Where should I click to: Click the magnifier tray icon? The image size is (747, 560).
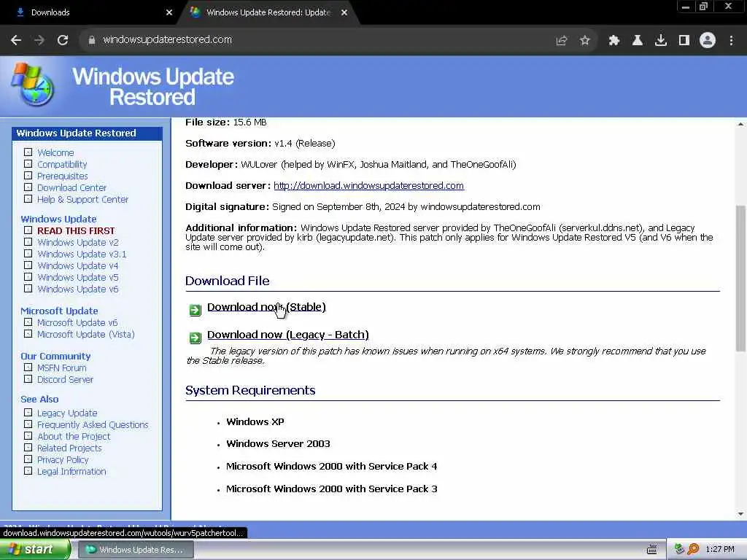pyautogui.click(x=693, y=550)
